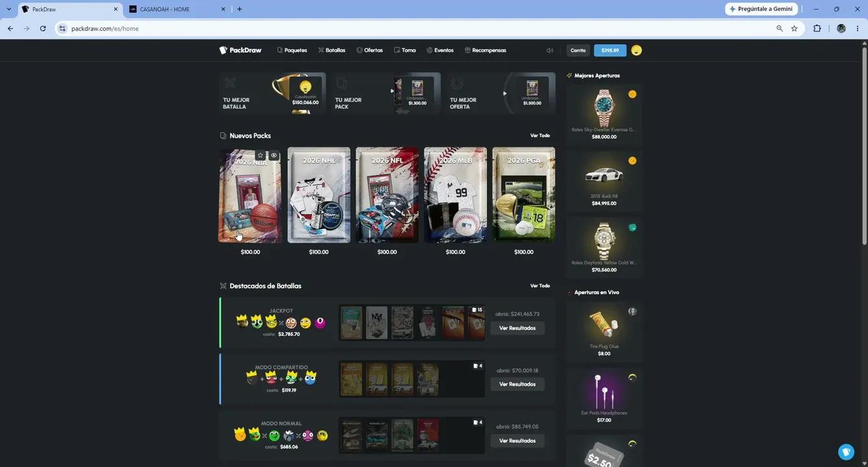This screenshot has height=467, width=868.
Task: Reload the page with the refresh icon
Action: [43, 29]
